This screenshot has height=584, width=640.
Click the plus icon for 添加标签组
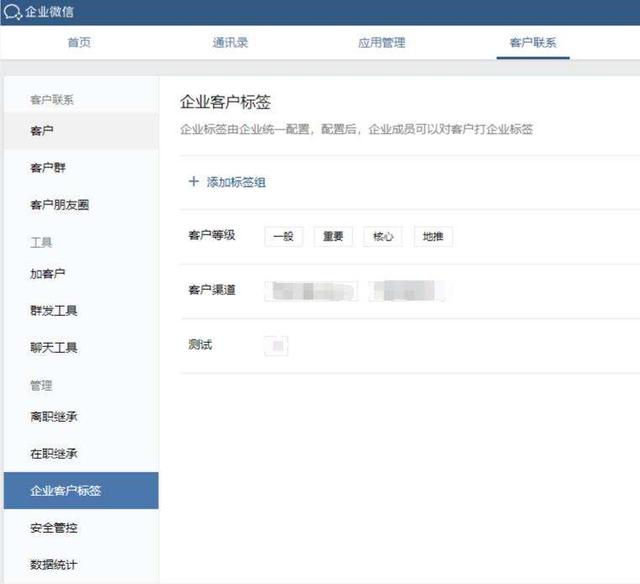193,182
